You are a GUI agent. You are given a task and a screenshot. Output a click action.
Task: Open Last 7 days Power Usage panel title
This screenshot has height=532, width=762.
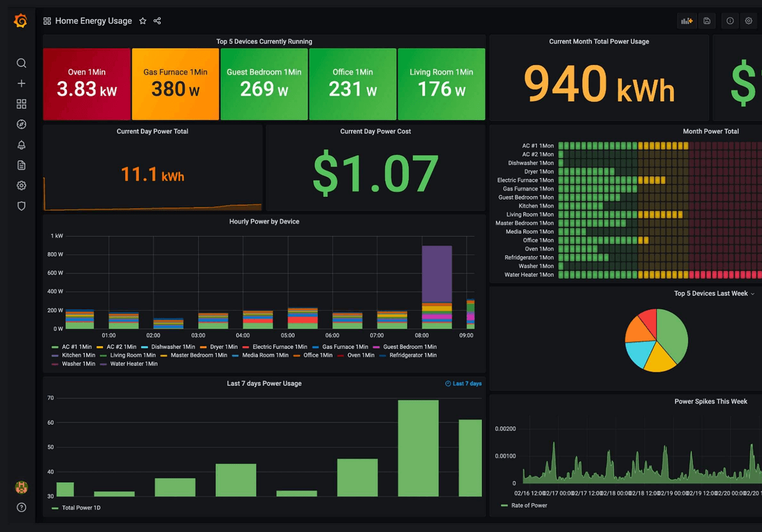pyautogui.click(x=264, y=383)
